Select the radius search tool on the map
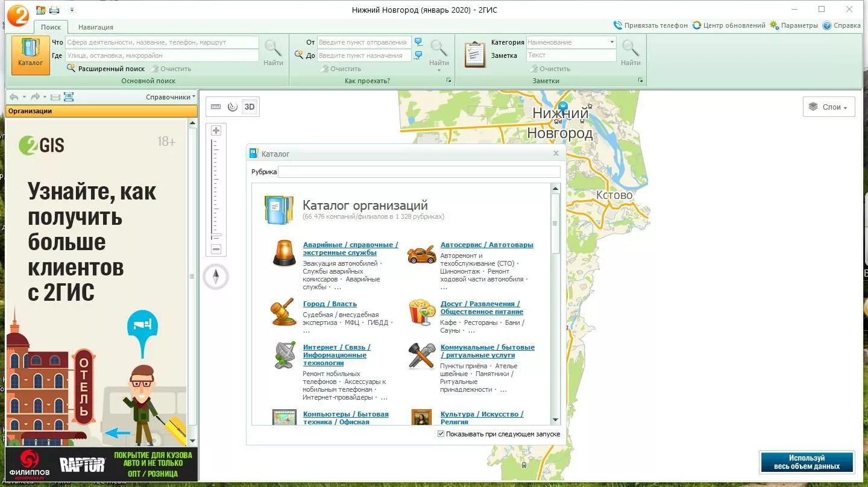Image resolution: width=868 pixels, height=487 pixels. pyautogui.click(x=233, y=107)
